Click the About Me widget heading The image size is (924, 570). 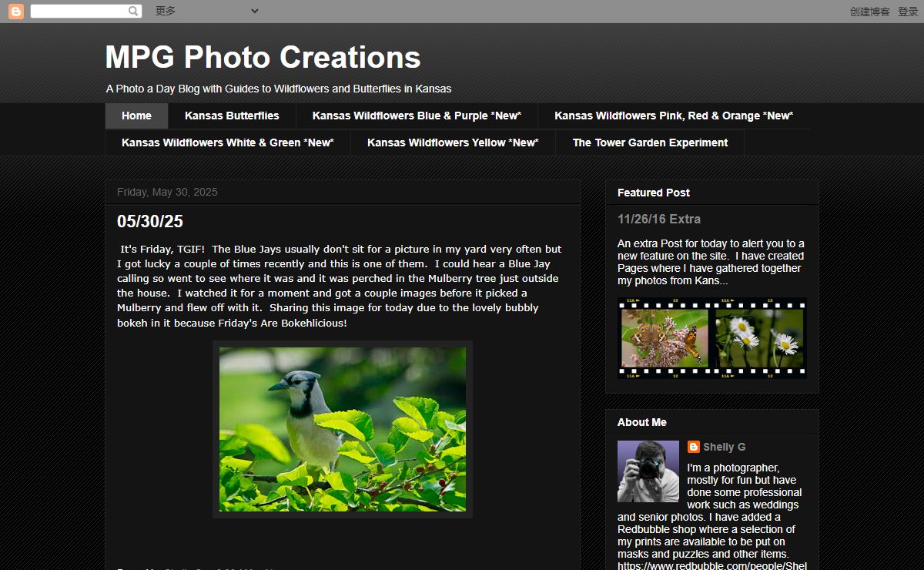pyautogui.click(x=642, y=422)
